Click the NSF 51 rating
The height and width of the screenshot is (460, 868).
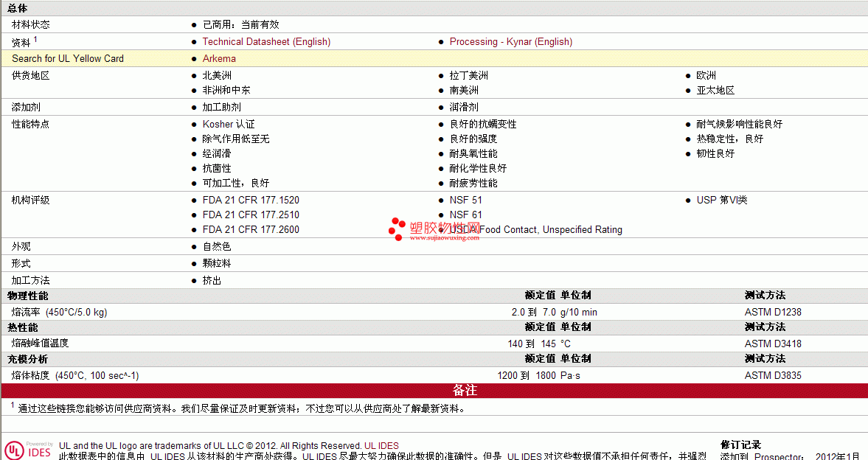465,201
